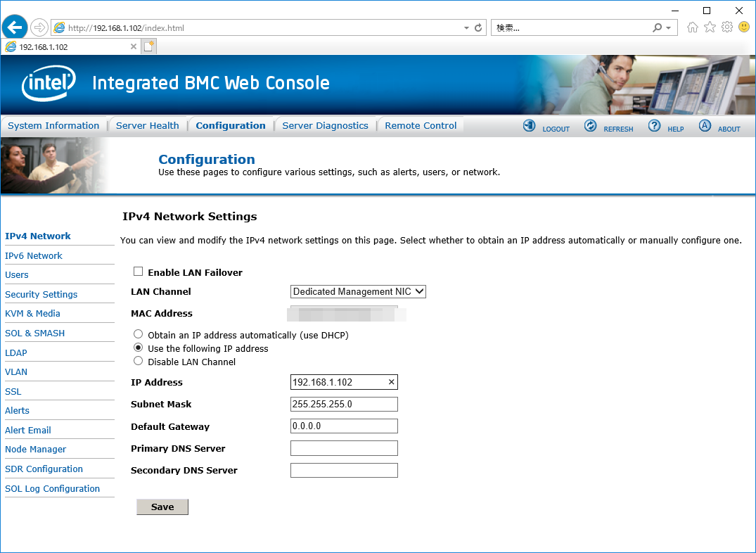Click the Refresh circular arrows icon
Viewport: 756px width, 553px height.
590,126
